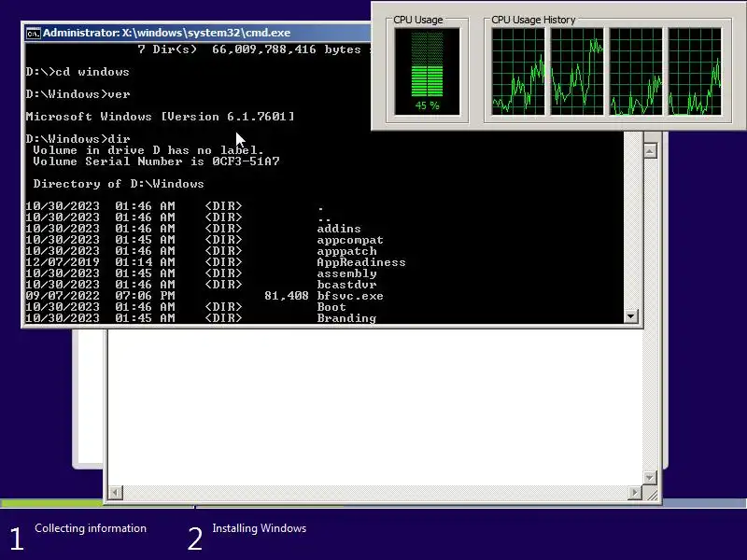
Task: Click the "bcastdvr" directory entry
Action: (346, 285)
